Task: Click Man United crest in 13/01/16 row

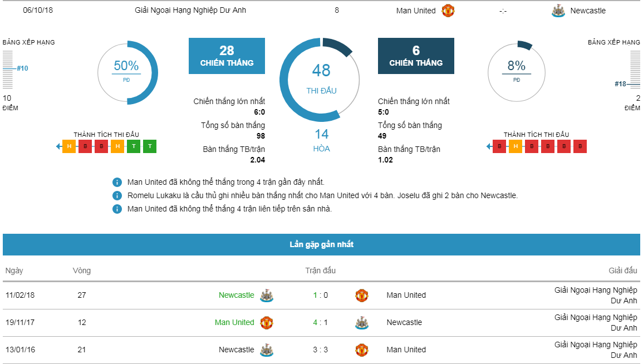Action: (x=362, y=350)
